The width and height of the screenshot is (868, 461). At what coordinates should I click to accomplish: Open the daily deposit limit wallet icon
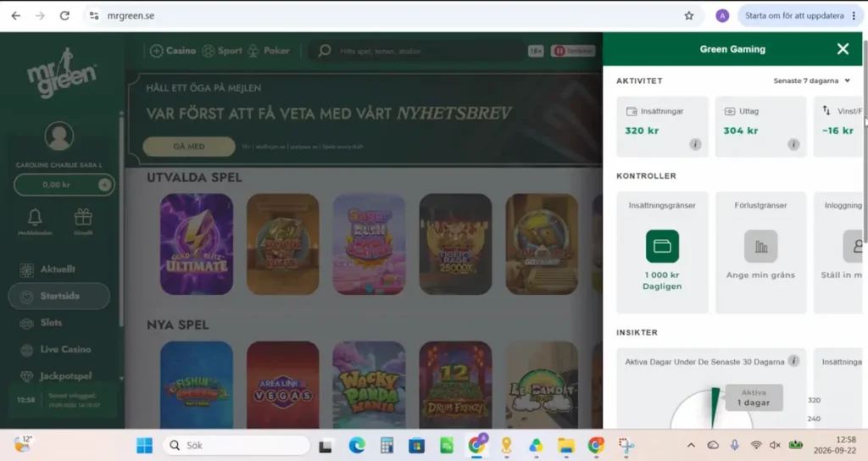point(662,247)
